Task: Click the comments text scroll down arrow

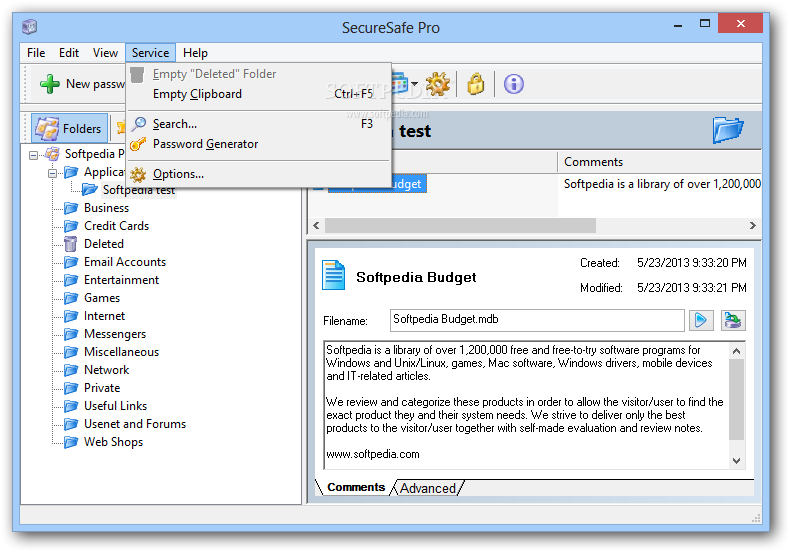Action: click(x=737, y=460)
